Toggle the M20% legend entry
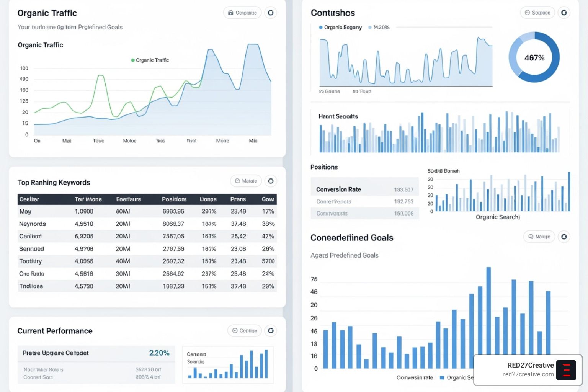 point(379,27)
